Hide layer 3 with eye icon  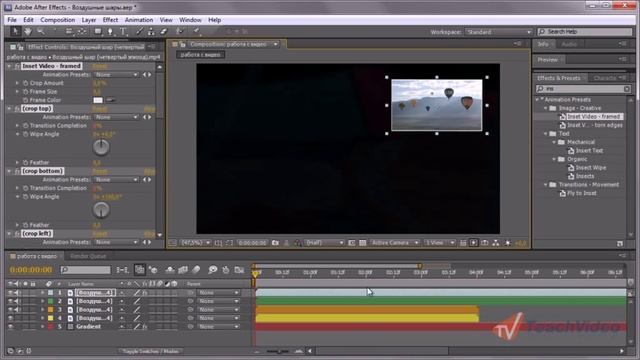pyautogui.click(x=10, y=310)
